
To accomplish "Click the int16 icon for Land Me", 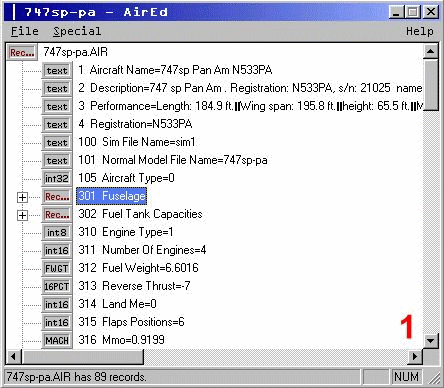I will pyautogui.click(x=57, y=305).
